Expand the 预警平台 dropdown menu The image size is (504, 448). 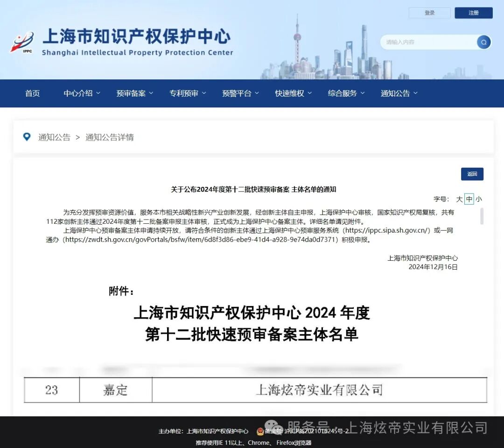[238, 93]
